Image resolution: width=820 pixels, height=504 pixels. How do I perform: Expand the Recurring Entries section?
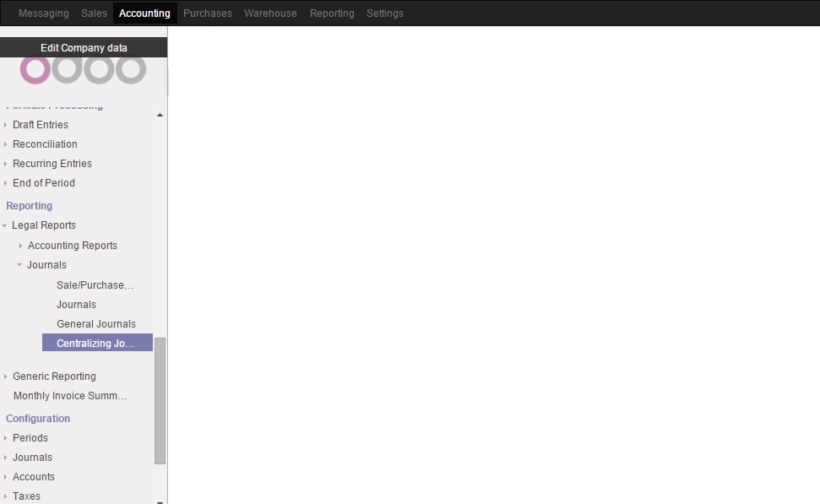pyautogui.click(x=7, y=163)
